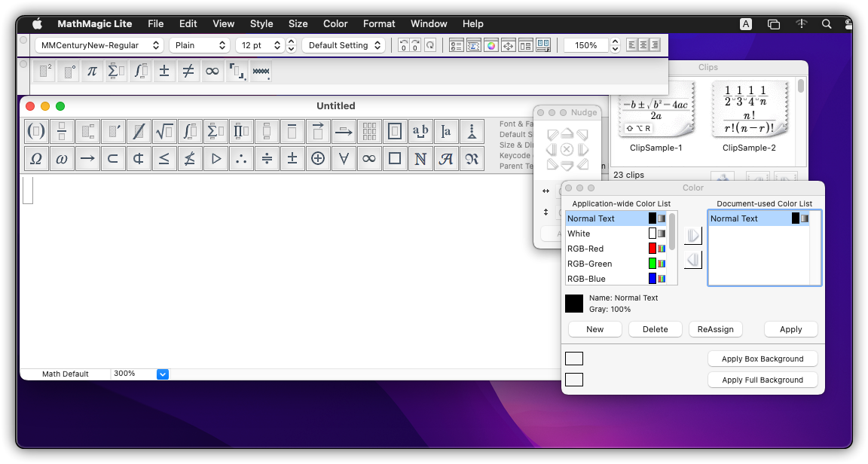Align equation right in top toolbar
The image size is (868, 464).
[x=655, y=45]
